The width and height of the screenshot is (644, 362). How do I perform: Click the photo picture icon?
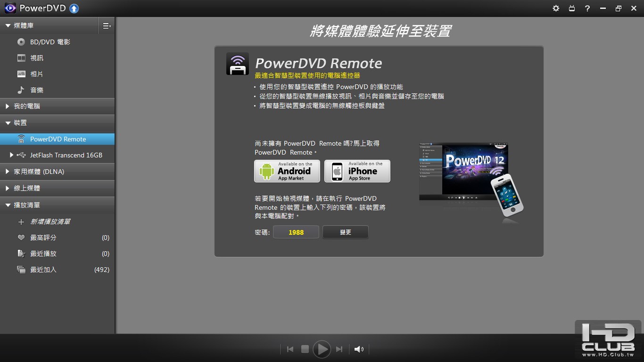click(21, 74)
